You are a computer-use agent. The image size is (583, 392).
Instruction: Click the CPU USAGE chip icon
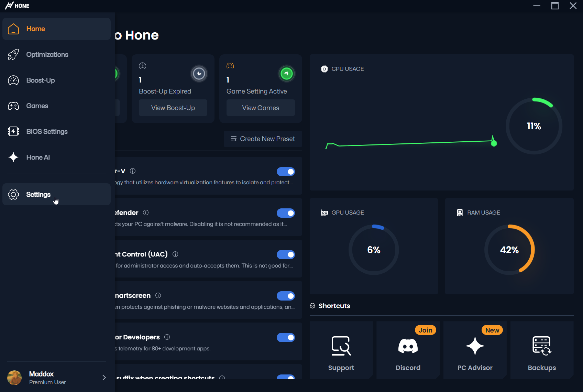click(x=324, y=69)
